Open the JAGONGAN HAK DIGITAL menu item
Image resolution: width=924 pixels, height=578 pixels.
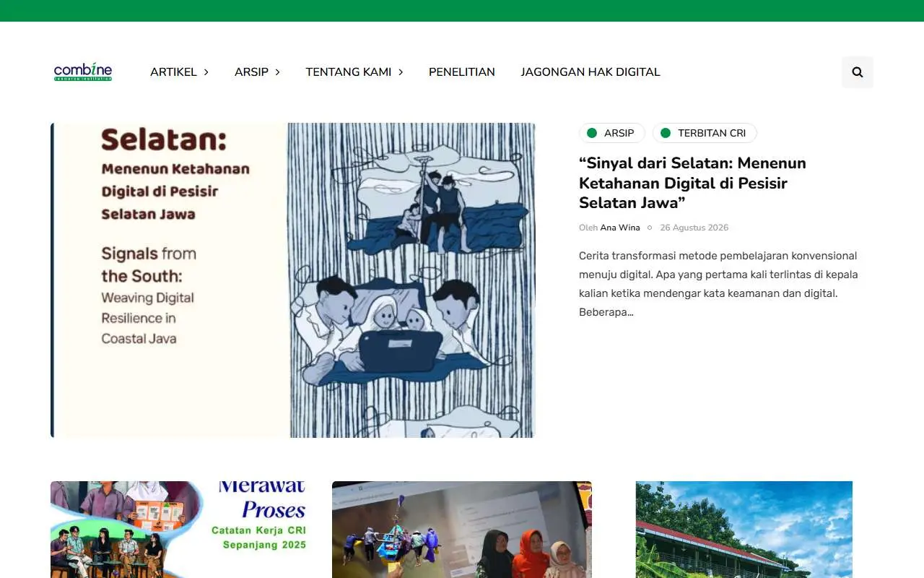pos(590,72)
